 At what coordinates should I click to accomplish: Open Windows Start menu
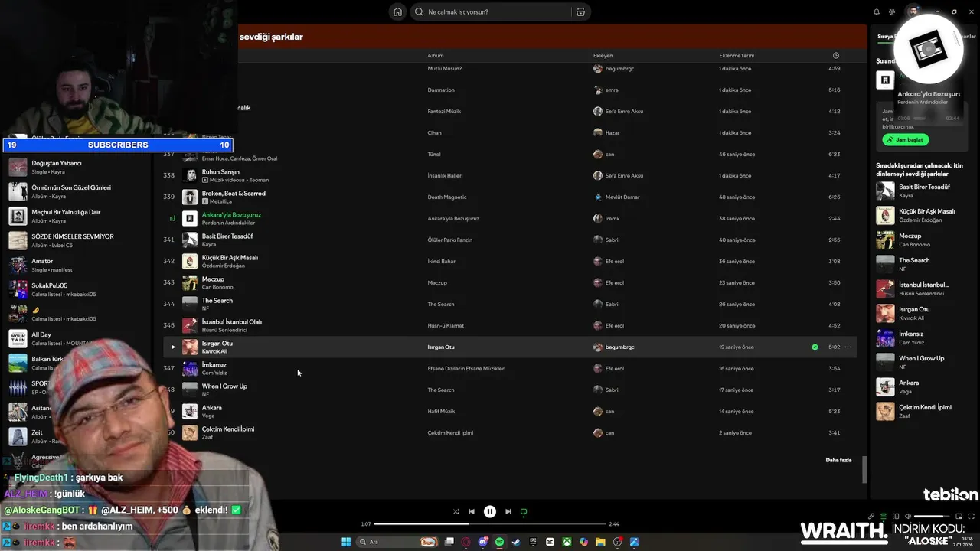click(346, 542)
